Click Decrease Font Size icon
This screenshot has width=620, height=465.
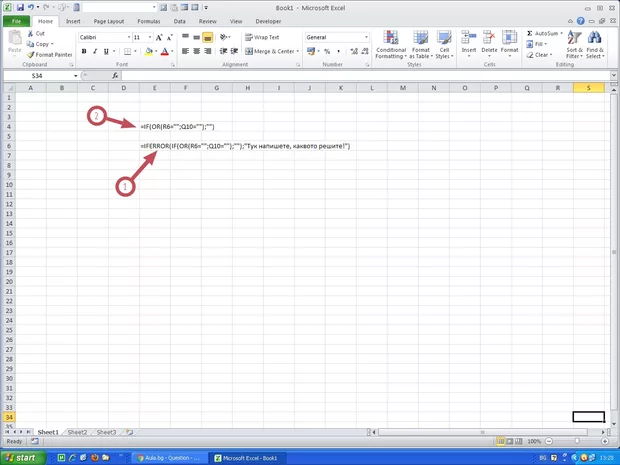coord(169,38)
